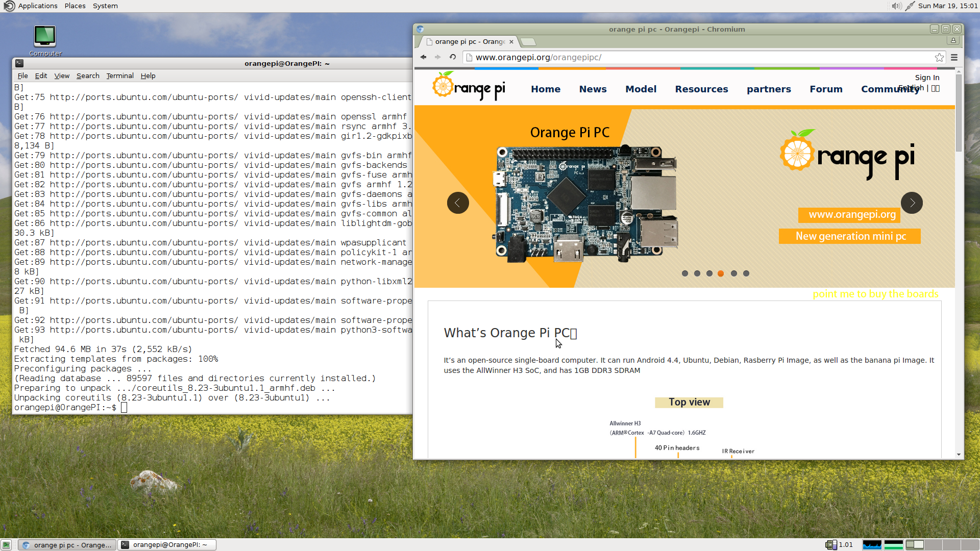Switch to first workspace
The height and width of the screenshot is (551, 980).
point(914,545)
